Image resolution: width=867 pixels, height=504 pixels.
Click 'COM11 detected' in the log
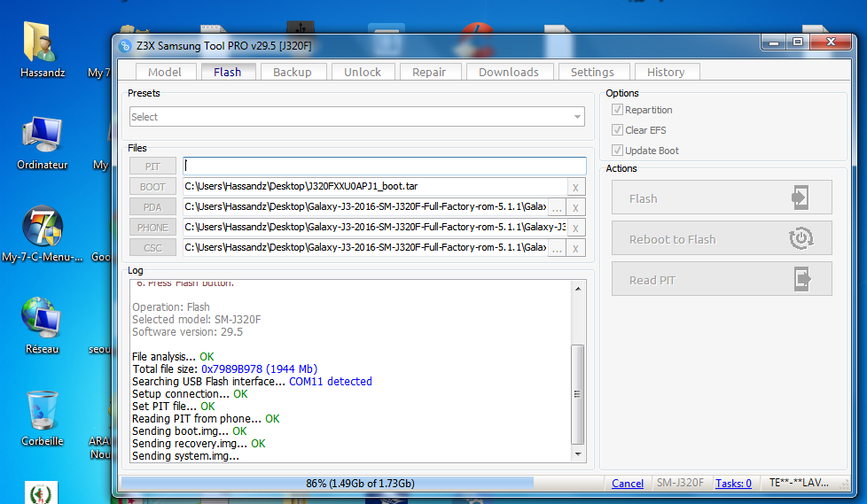pos(330,381)
